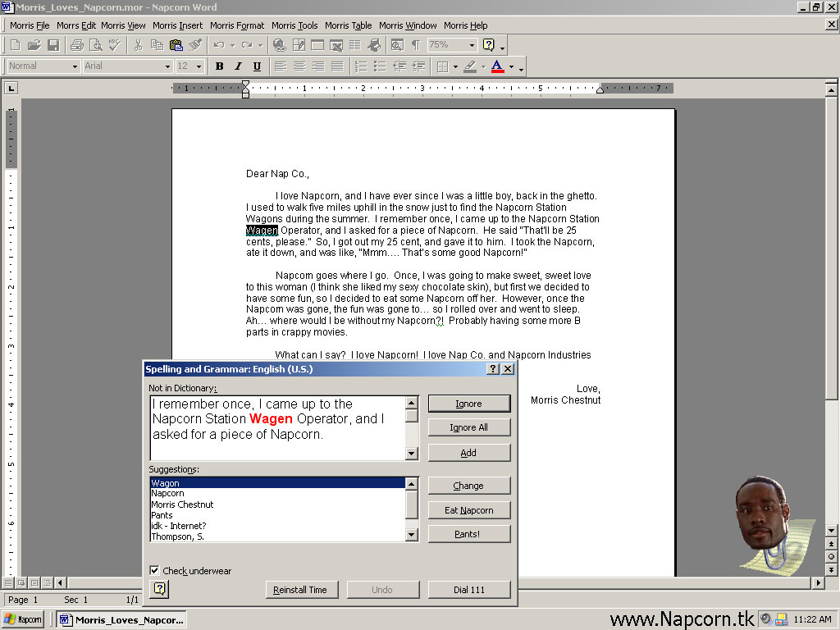Click the Ignore All button

pyautogui.click(x=468, y=427)
